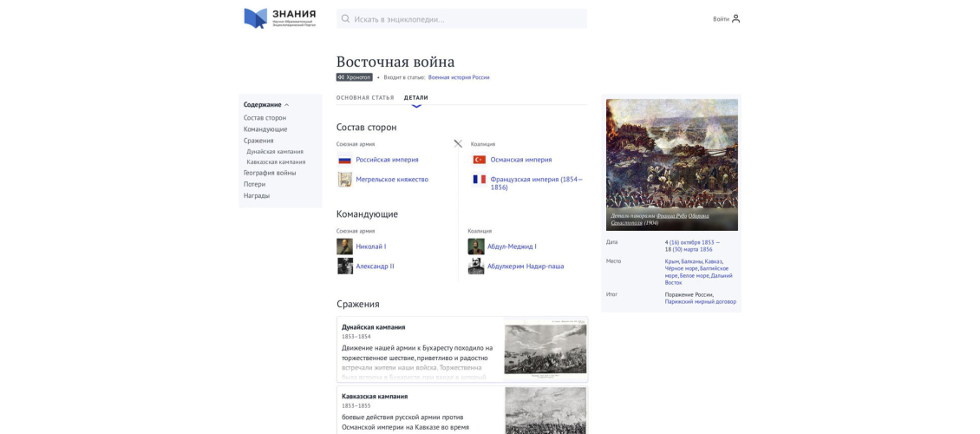Open Парижский мирный договор link
The width and height of the screenshot is (980, 434).
[x=701, y=301]
